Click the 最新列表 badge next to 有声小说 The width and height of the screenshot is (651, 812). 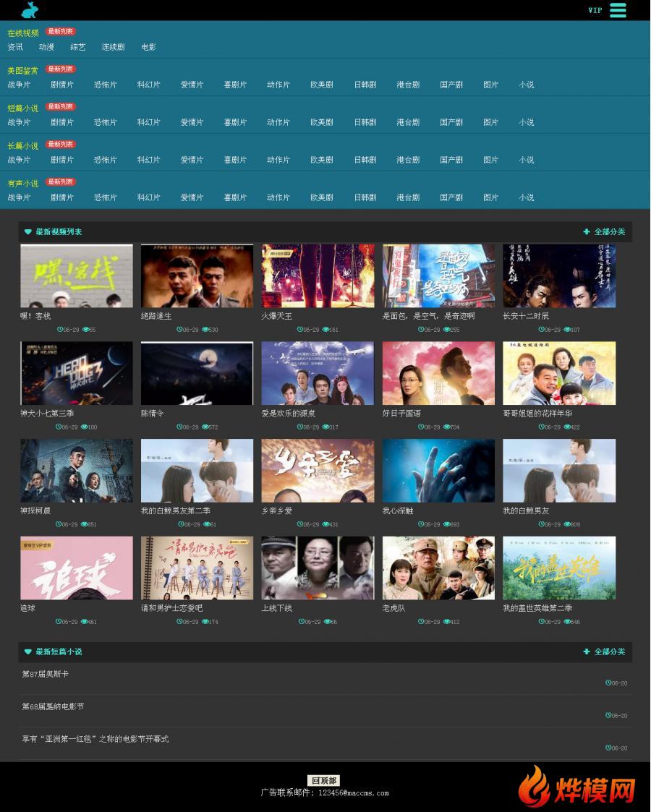(x=61, y=181)
